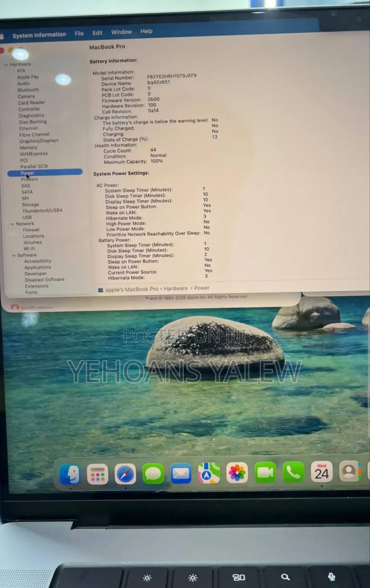Viewport: 370px width, 588px height.
Task: Select Bluetooth in the sidebar
Action: 28,90
